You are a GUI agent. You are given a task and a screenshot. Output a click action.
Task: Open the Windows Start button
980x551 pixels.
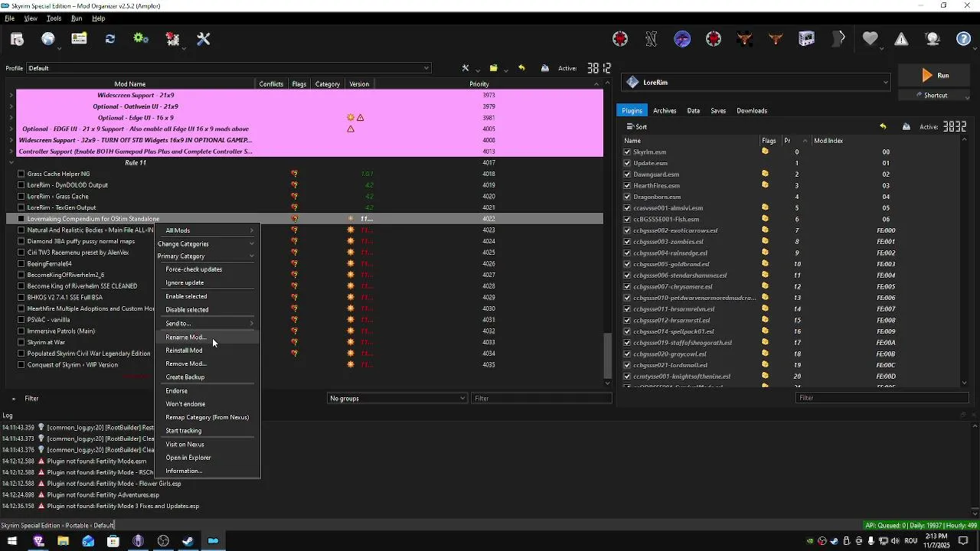[x=12, y=541]
